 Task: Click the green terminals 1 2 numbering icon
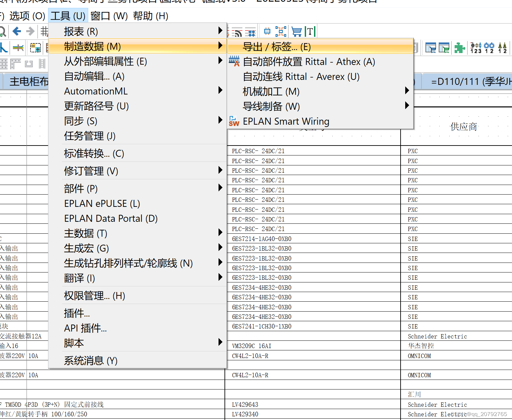503,48
